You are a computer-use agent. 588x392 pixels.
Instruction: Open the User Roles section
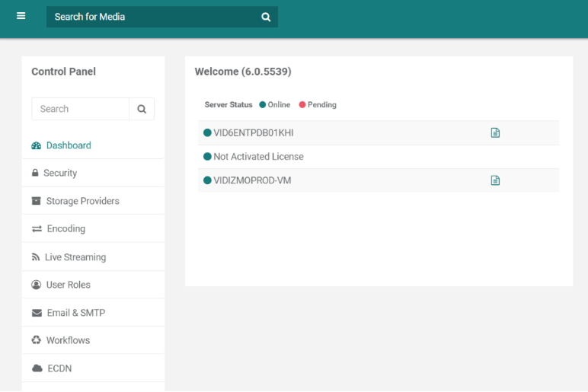tap(68, 285)
